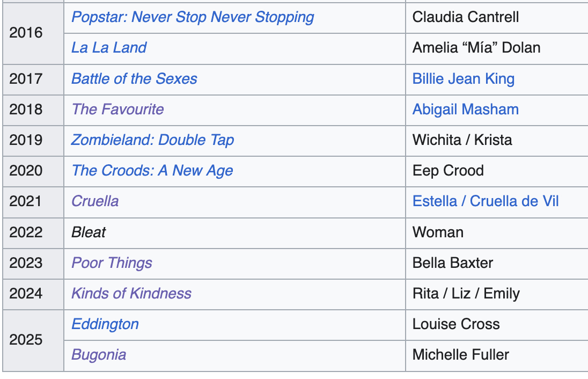Click the 2025 year cell

(26, 340)
